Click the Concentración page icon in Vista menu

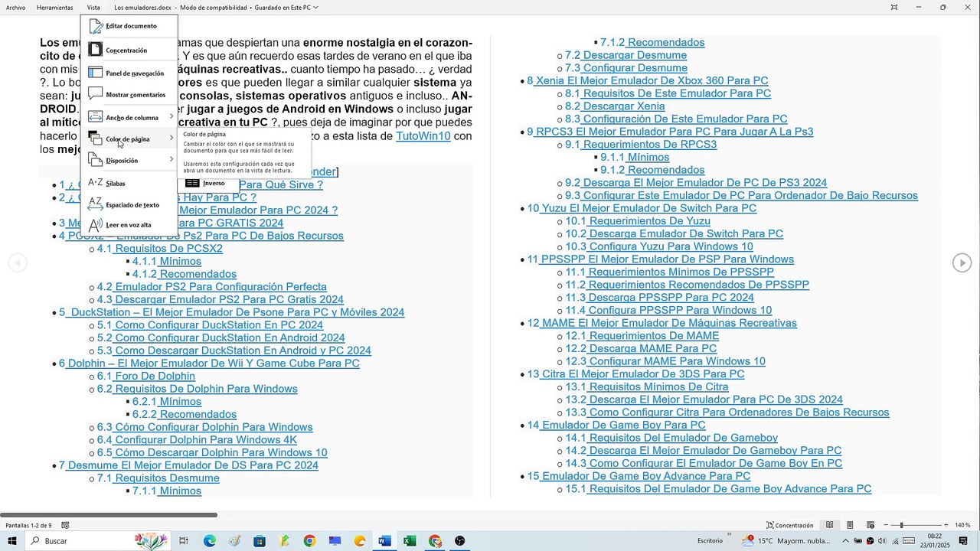pyautogui.click(x=96, y=50)
